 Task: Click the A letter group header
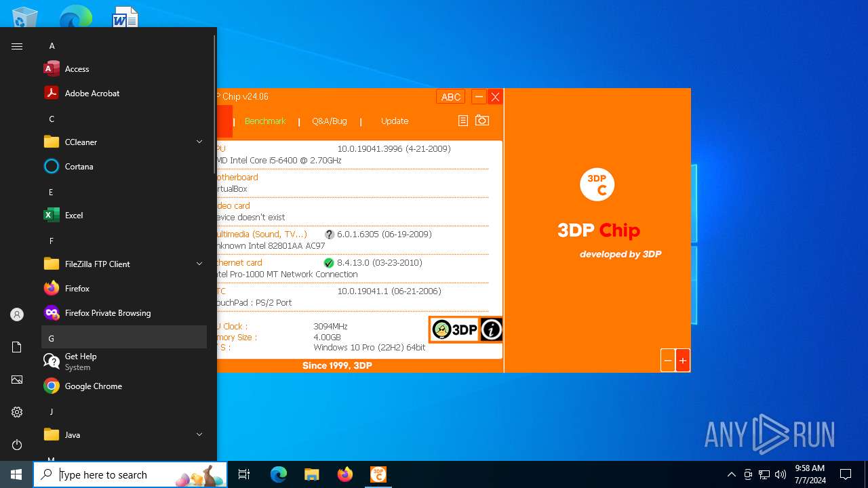[x=124, y=45]
